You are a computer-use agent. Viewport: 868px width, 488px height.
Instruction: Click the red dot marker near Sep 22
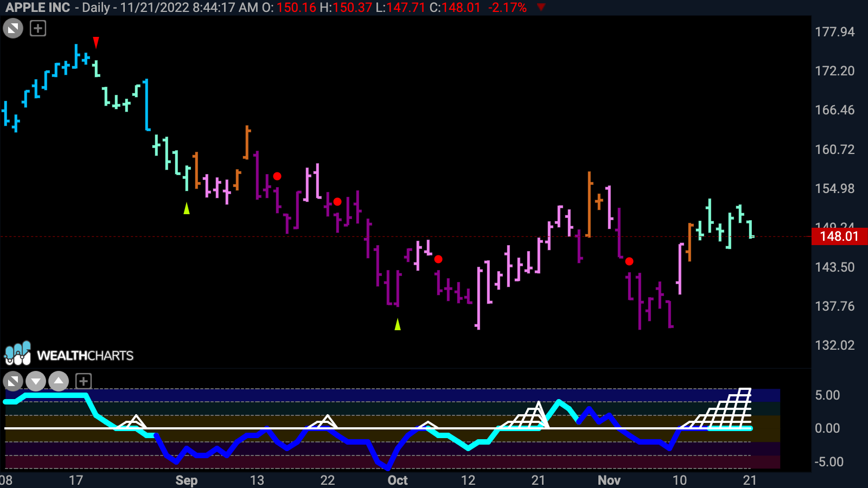[x=337, y=202]
